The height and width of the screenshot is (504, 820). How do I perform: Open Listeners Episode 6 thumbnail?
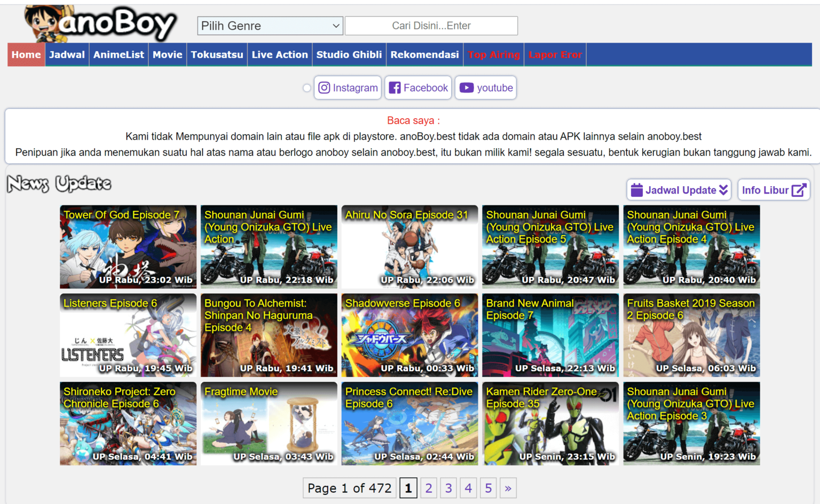coord(128,335)
